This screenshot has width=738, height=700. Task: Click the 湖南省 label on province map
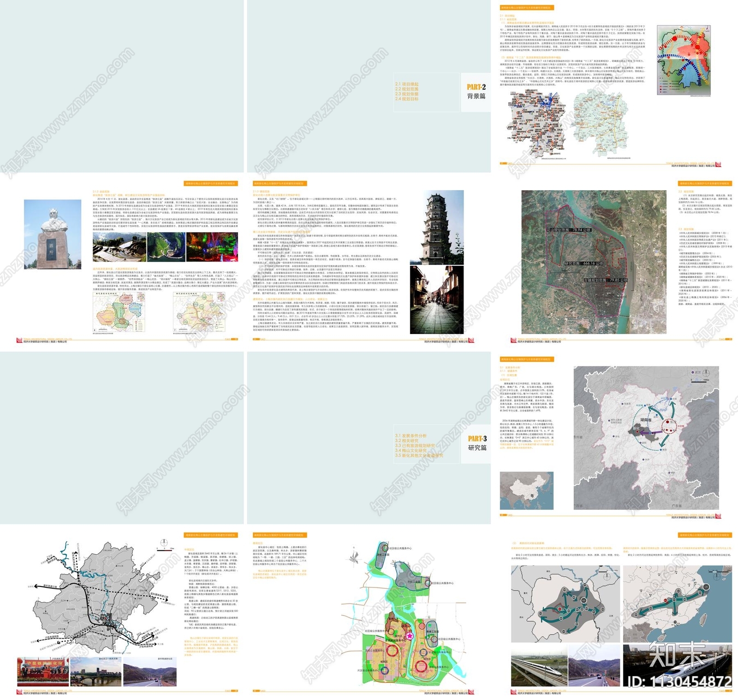[646, 420]
